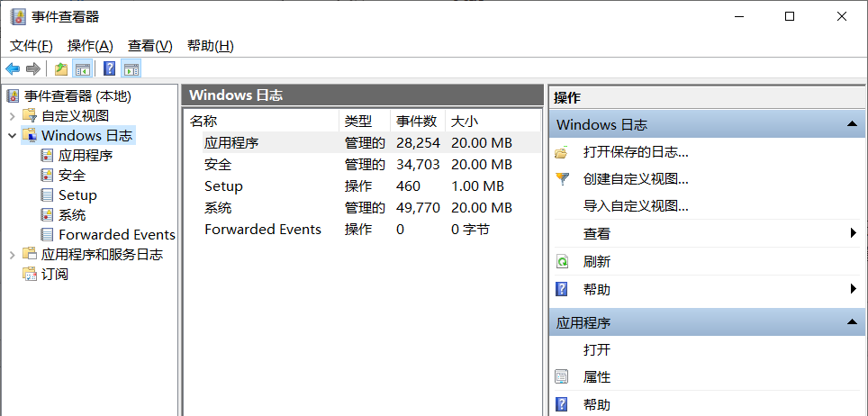Toggle the show/hide Action pane icon
Viewport: 868px width, 416px height.
coord(131,69)
